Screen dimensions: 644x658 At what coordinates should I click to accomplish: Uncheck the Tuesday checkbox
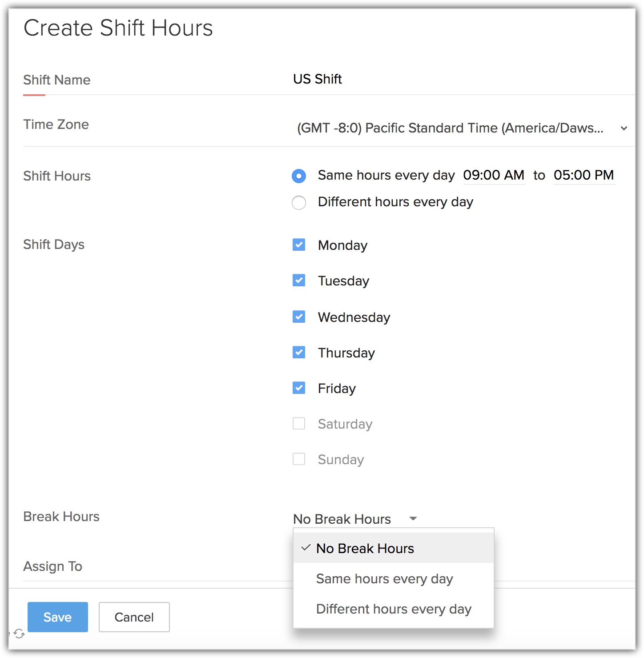tap(299, 281)
